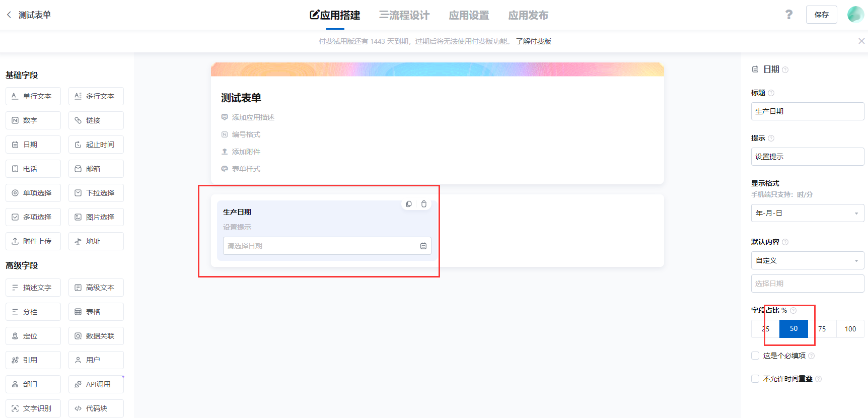
Task: Select 100 percent field width
Action: 850,329
